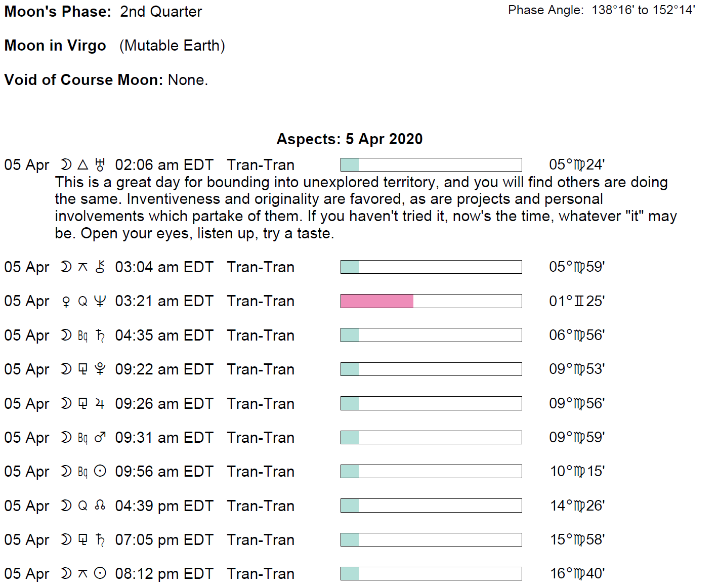Select the "Void of Course Moon" label
Screen dimensions: 718x588
click(x=83, y=80)
